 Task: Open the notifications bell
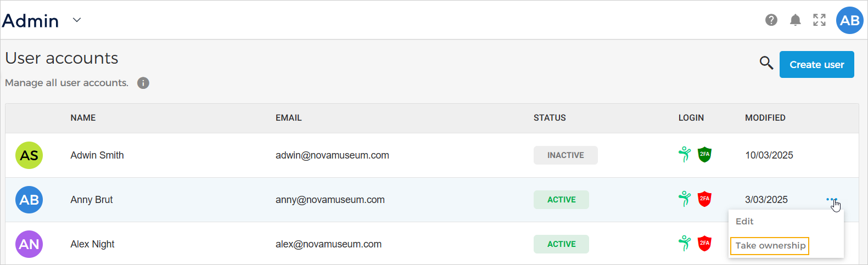coord(795,20)
